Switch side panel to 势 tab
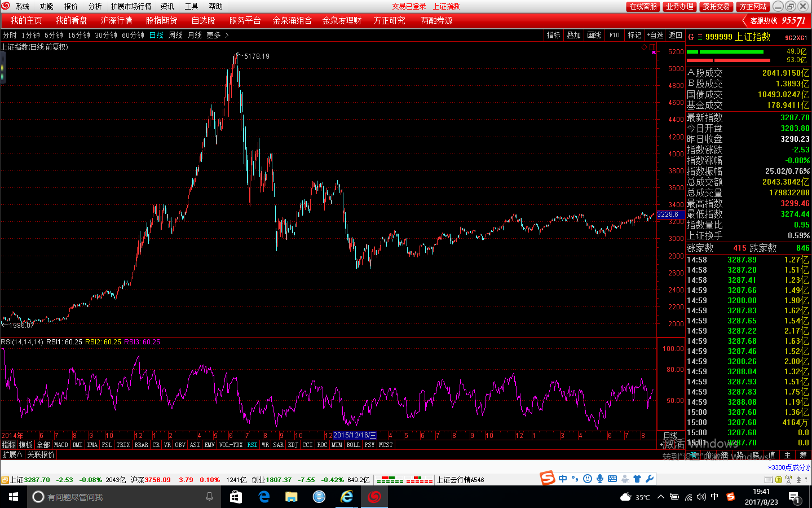The width and height of the screenshot is (812, 508). coord(740,455)
